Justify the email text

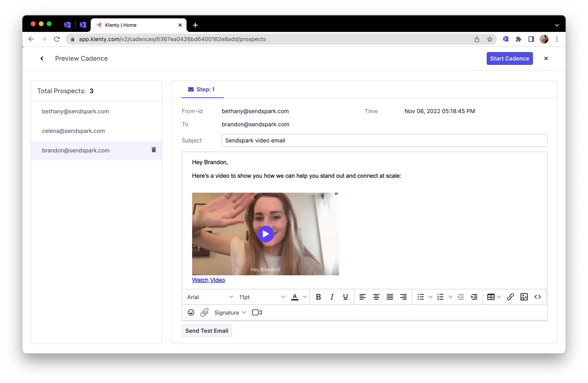[x=390, y=297]
